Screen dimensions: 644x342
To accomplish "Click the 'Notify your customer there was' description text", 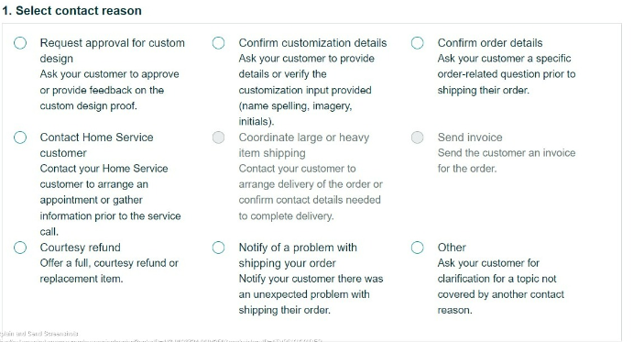I will click(x=311, y=294).
